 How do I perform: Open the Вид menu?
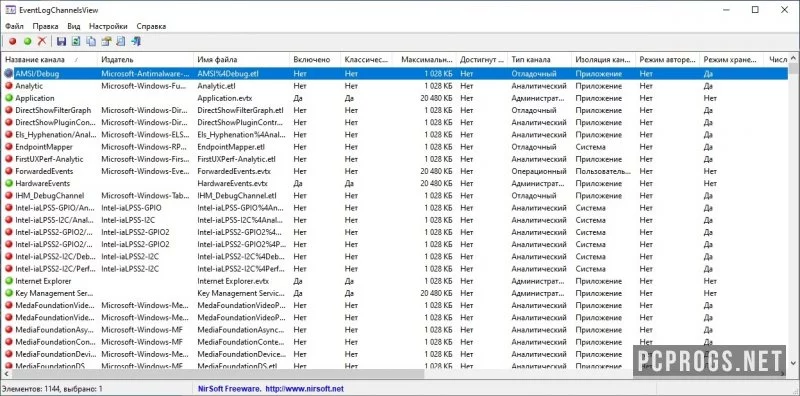73,26
